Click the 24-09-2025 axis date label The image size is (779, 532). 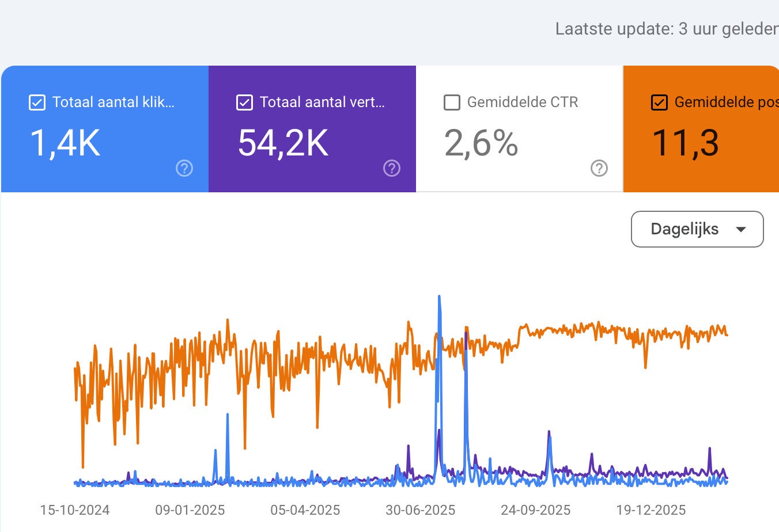pos(536,510)
